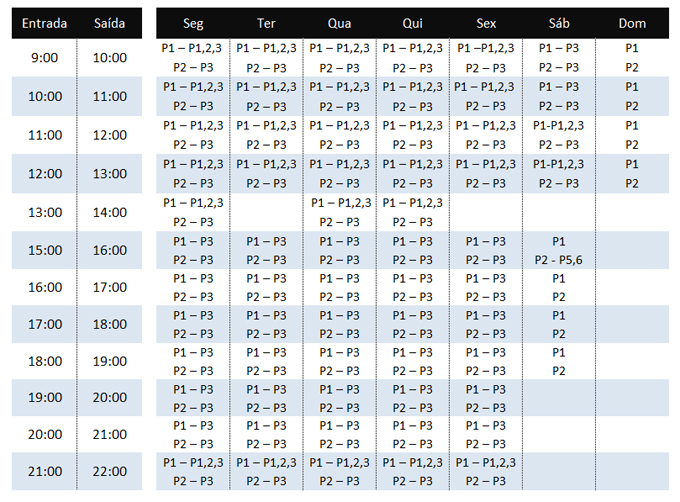Click the 13:00 Entrada time cell
680x502 pixels.
click(x=44, y=212)
